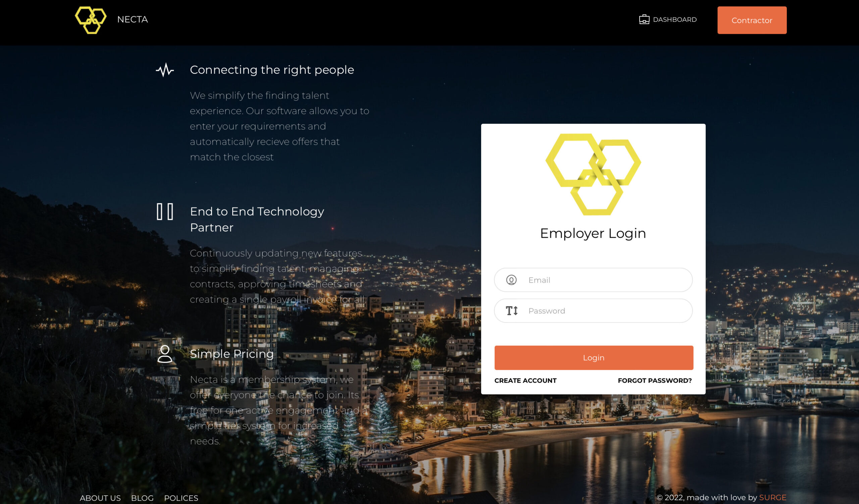Click into the Email input field
Screen dimensions: 859x504
point(607,280)
